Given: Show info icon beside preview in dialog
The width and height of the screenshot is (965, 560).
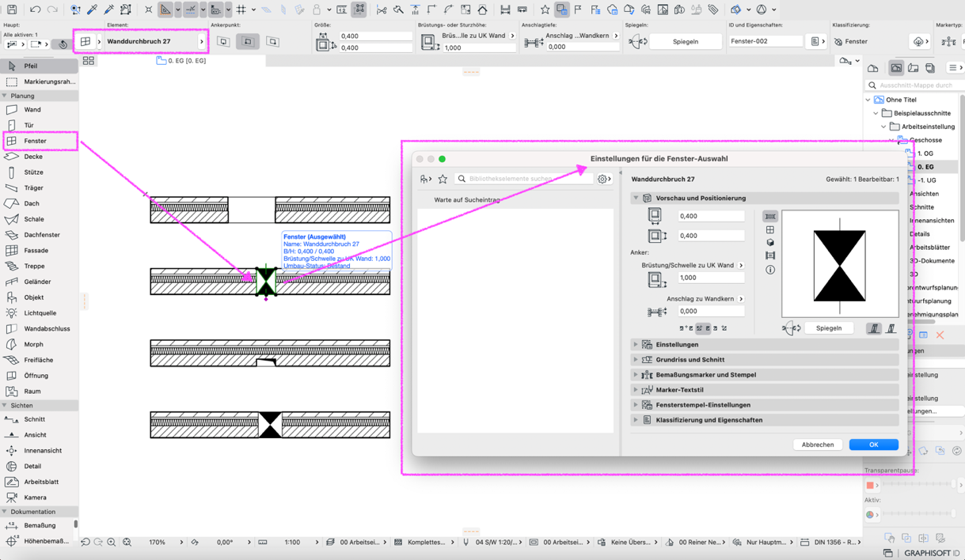Looking at the screenshot, I should click(x=770, y=270).
